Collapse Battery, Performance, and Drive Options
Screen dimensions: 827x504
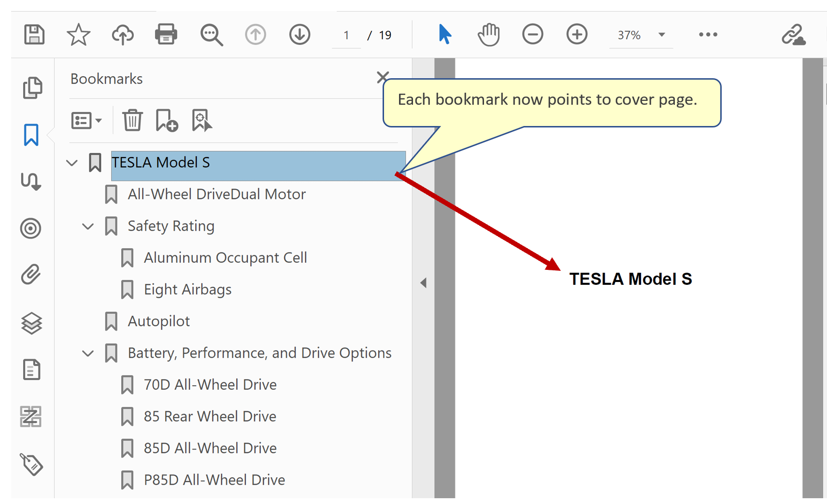click(88, 353)
